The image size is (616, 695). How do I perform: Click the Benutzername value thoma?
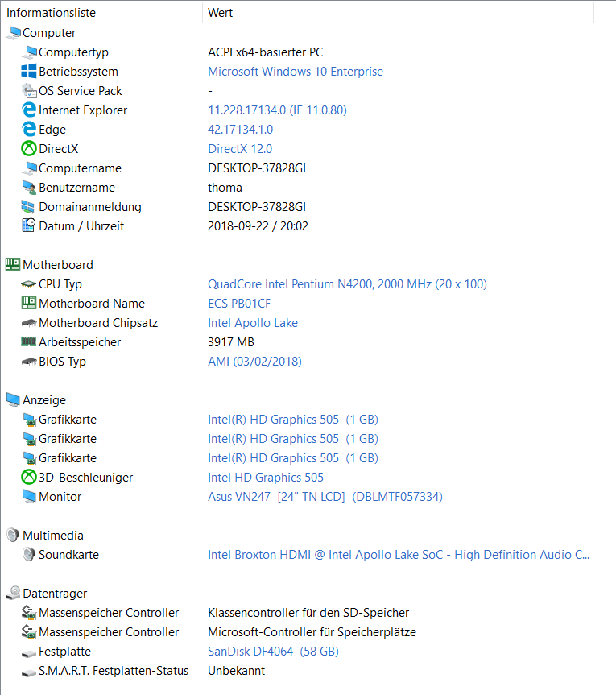(x=225, y=188)
